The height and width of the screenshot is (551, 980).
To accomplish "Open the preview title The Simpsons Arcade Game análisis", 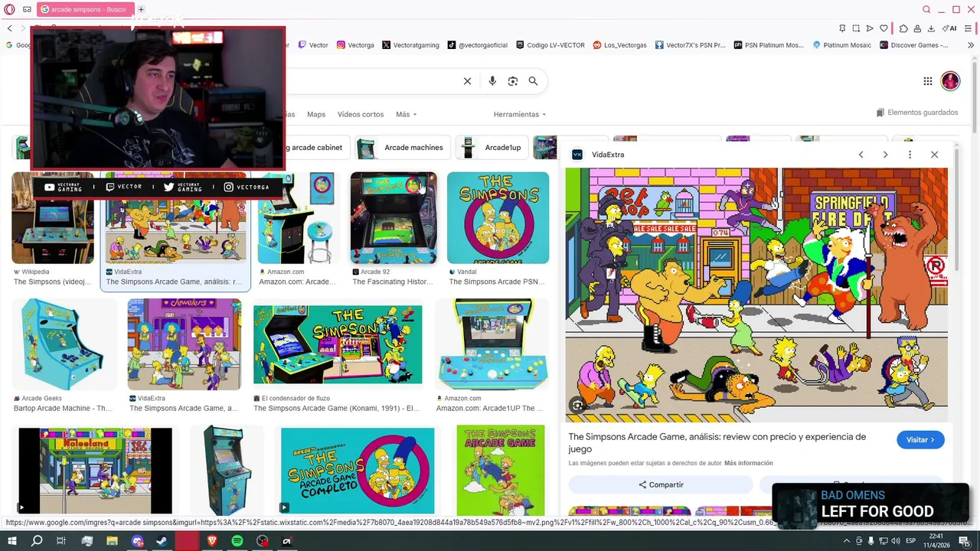I will coord(717,442).
